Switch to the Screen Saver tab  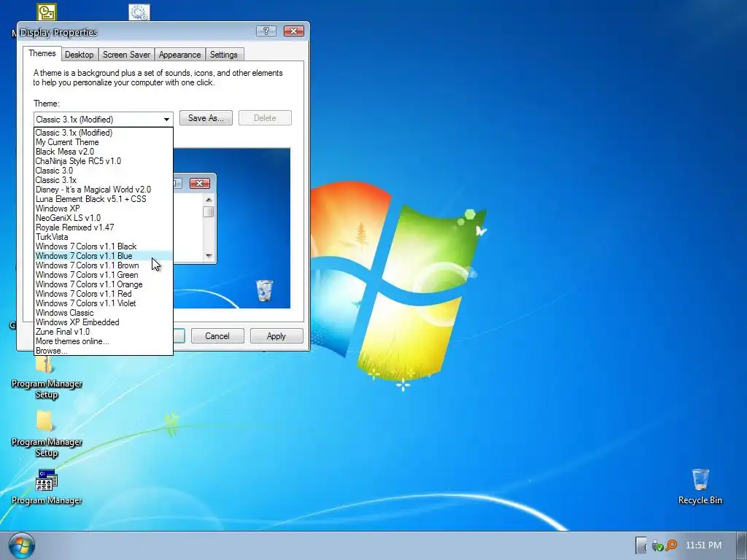126,54
